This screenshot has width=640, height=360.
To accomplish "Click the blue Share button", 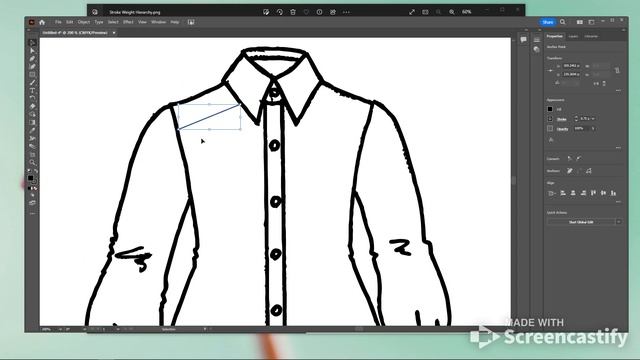I will coord(548,22).
